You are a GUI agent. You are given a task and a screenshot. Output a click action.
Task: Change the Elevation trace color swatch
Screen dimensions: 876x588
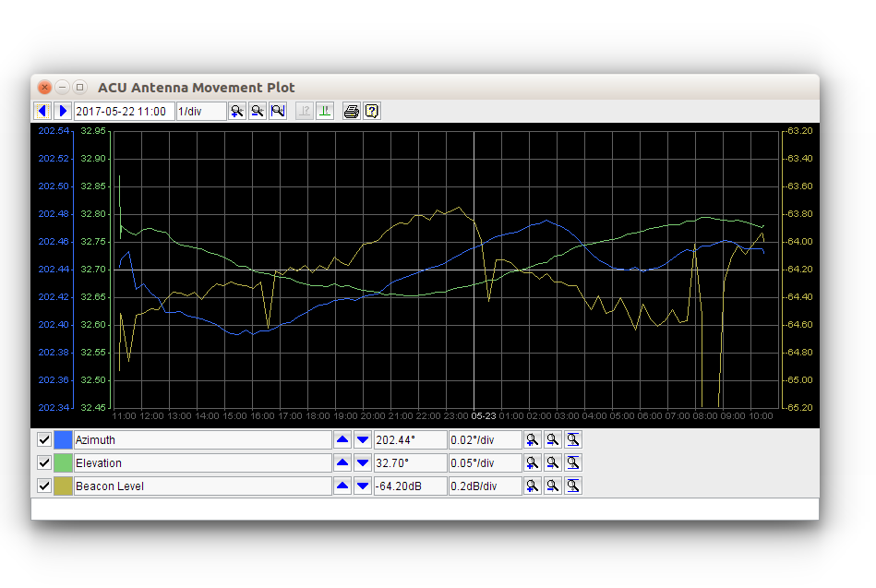62,462
